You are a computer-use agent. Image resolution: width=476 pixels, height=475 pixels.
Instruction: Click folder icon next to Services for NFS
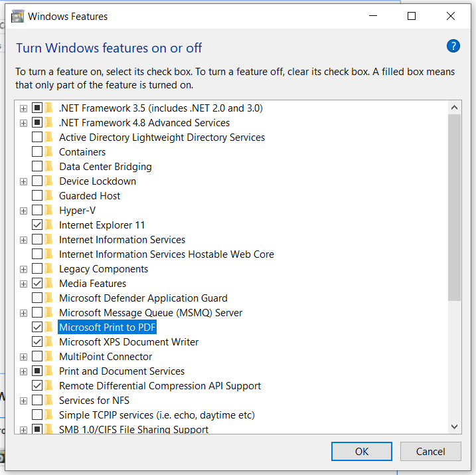coord(49,401)
